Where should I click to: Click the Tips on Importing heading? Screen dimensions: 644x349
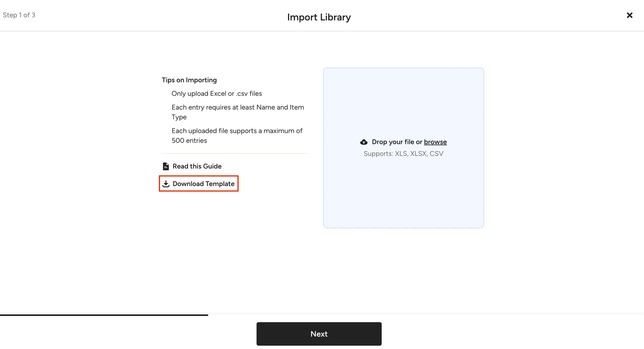[x=189, y=80]
